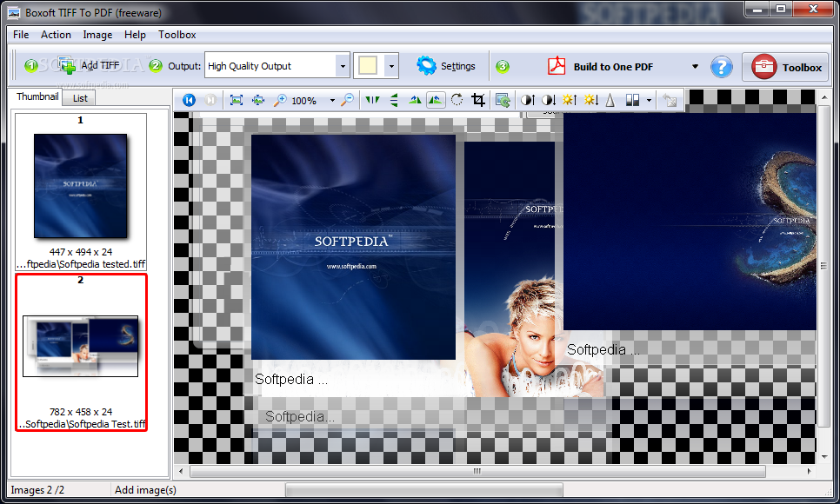This screenshot has height=504, width=840.
Task: Open the File menu
Action: click(21, 34)
